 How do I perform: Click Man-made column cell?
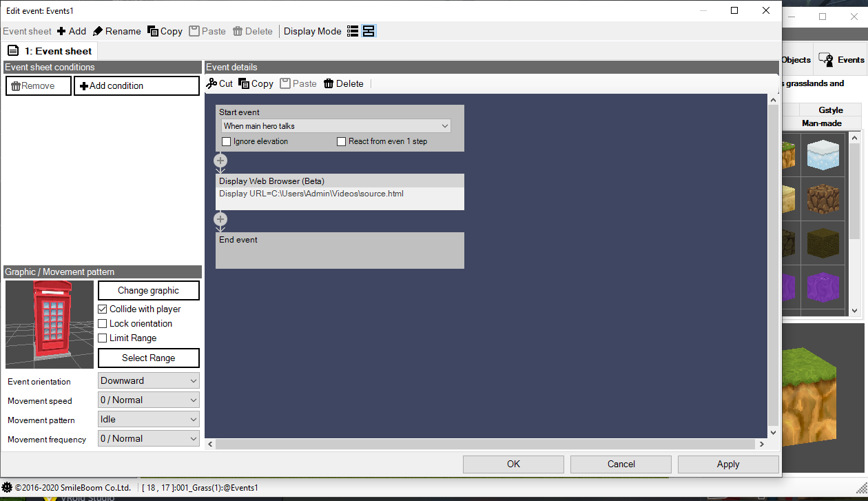coord(821,123)
